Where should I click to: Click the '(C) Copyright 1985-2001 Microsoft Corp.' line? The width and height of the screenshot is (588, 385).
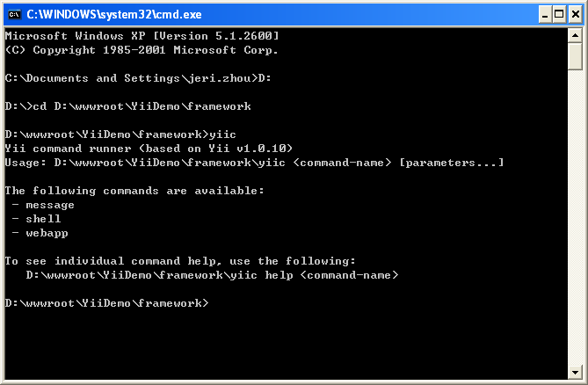click(142, 50)
